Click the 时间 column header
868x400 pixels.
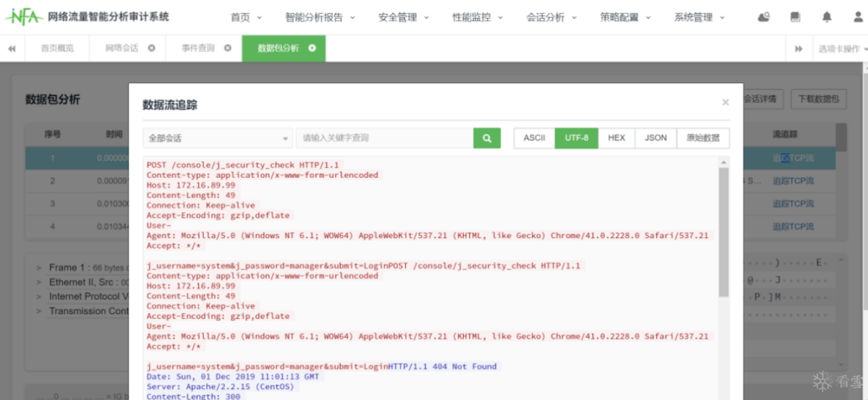(x=114, y=135)
